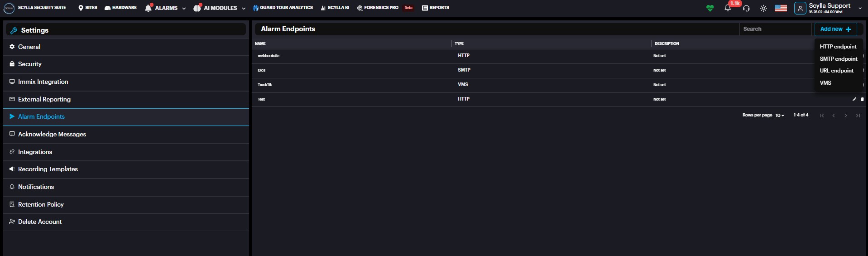Select HTTP endpoint from the Add new menu

pos(838,47)
